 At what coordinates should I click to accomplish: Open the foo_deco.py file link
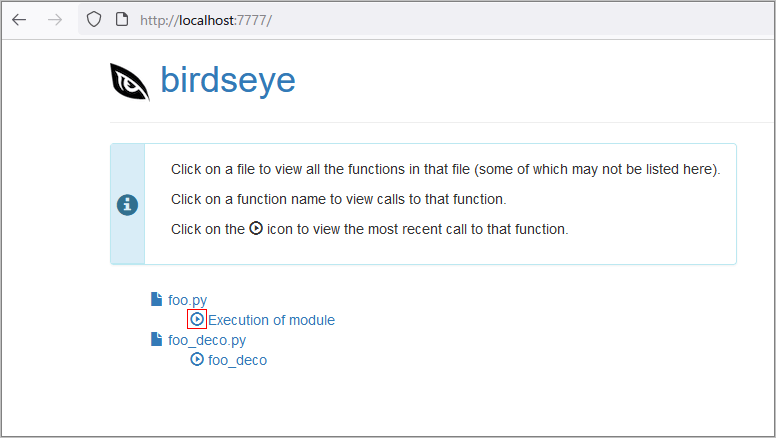pyautogui.click(x=207, y=340)
